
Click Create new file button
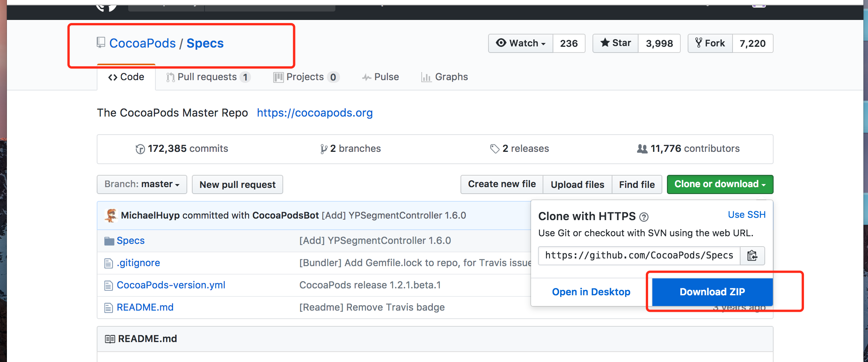tap(502, 184)
